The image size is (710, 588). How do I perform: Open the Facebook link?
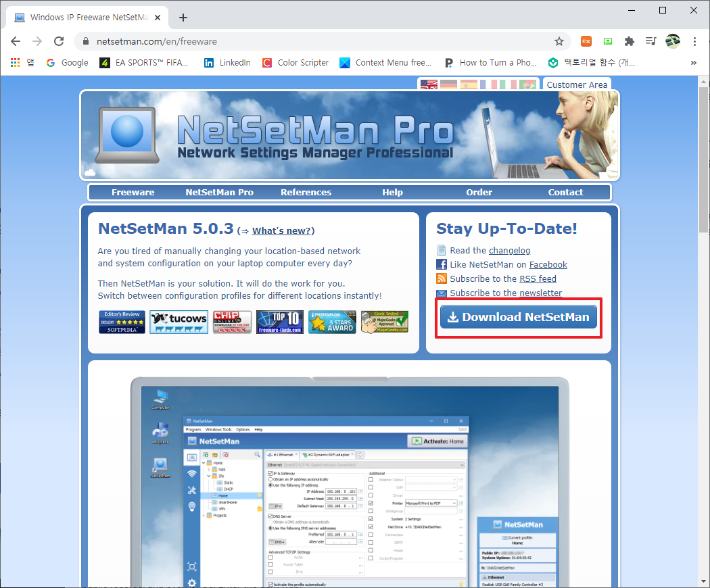(548, 265)
